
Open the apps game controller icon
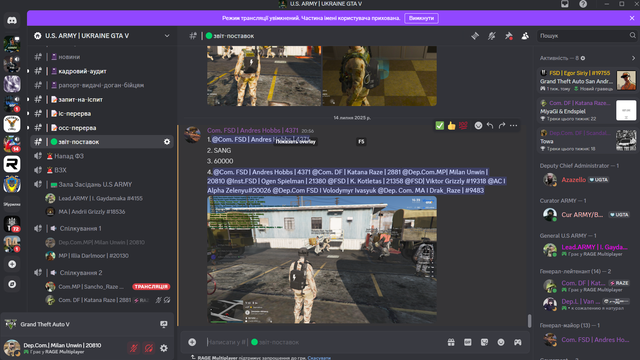pyautogui.click(x=518, y=342)
